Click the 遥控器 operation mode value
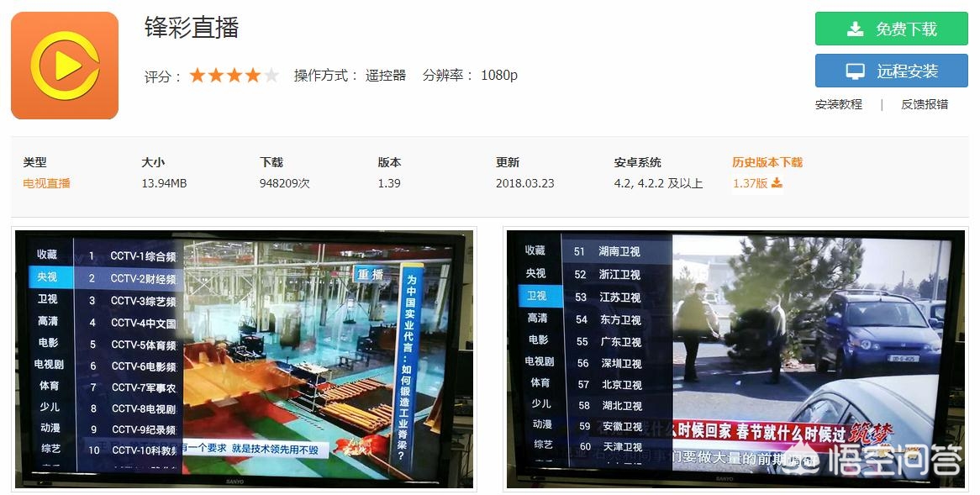This screenshot has height=495, width=980. coord(386,76)
